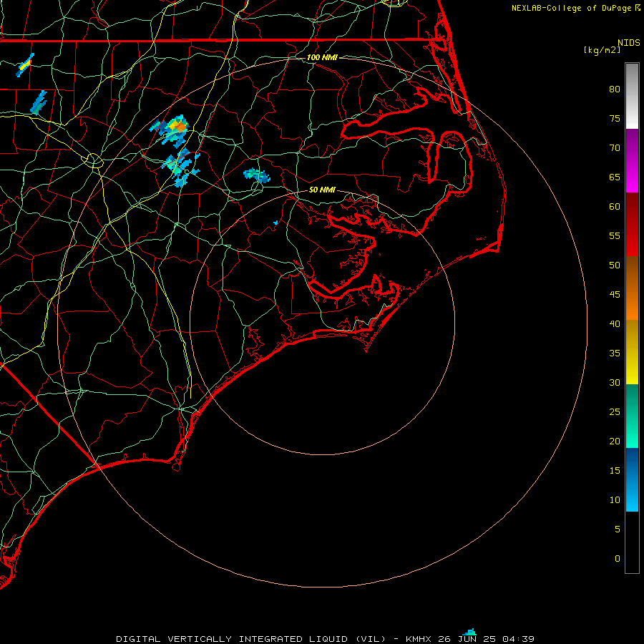The width and height of the screenshot is (644, 644).
Task: Select the 10 value on the VIL scale
Action: pos(615,500)
